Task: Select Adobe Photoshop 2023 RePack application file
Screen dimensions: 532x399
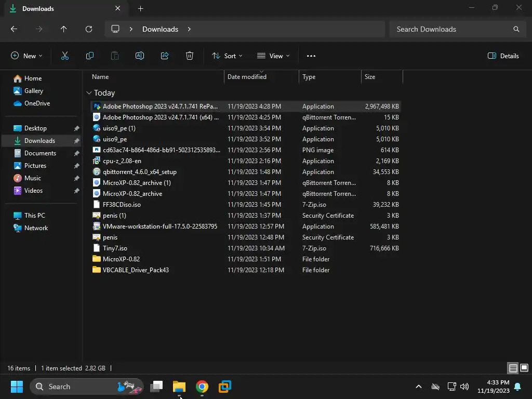Action: click(x=246, y=107)
